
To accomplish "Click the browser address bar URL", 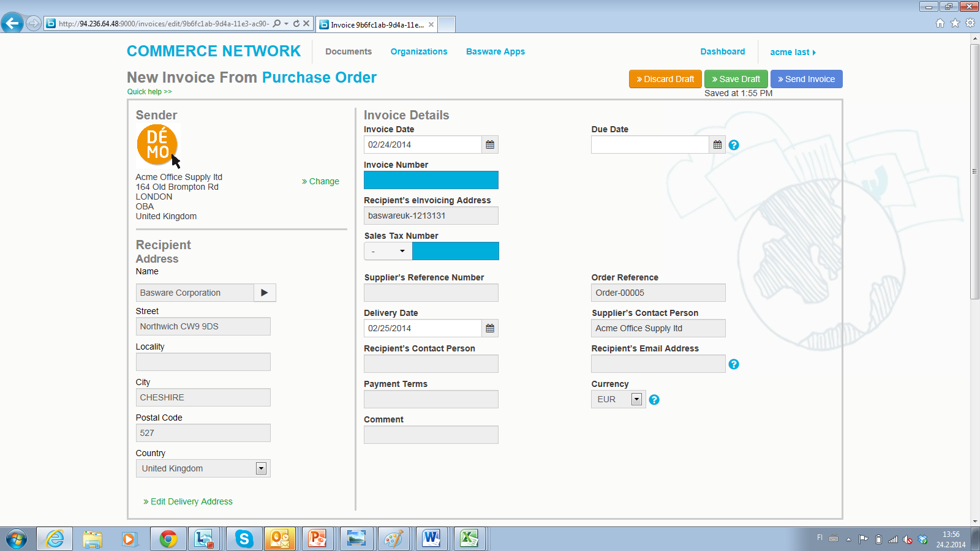I will click(164, 24).
